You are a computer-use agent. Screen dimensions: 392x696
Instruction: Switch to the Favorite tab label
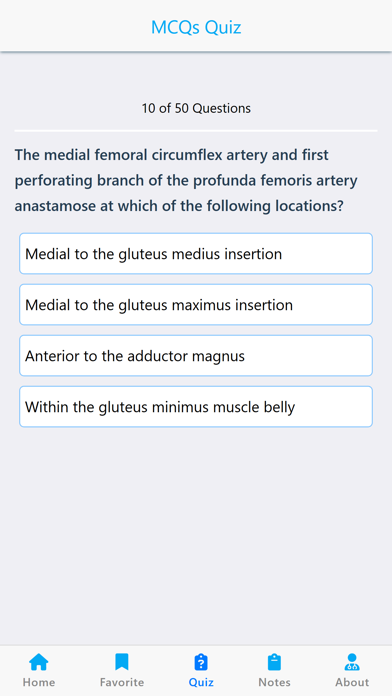122,682
